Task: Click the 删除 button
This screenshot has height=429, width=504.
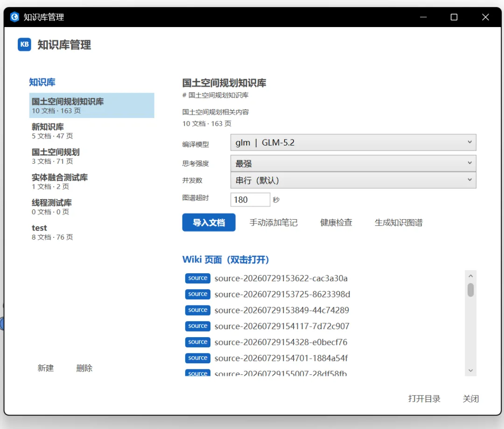Action: (x=84, y=367)
